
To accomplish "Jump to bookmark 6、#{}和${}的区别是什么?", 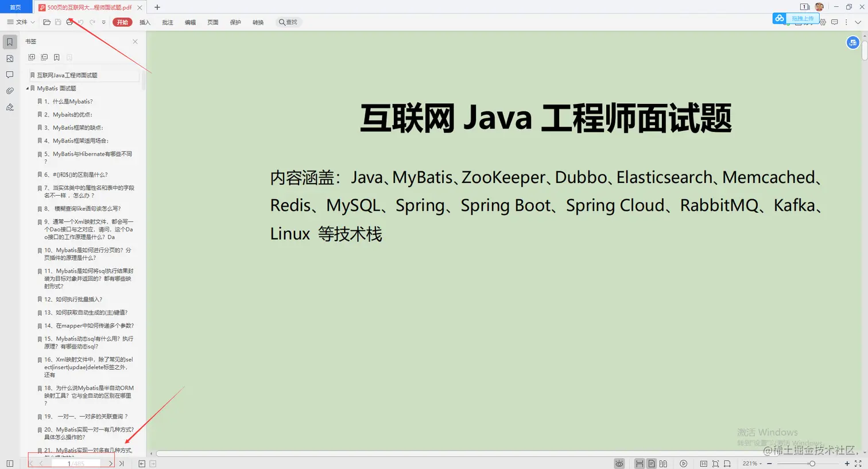I will coord(76,175).
